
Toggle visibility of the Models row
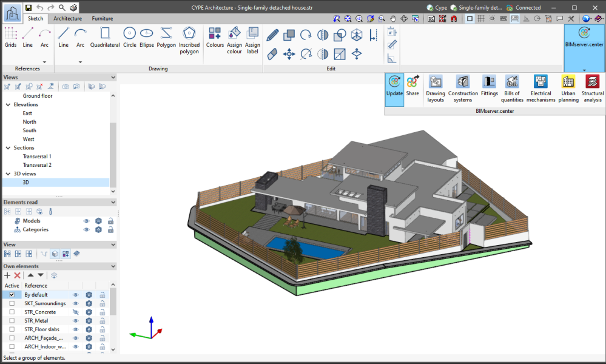coord(86,221)
